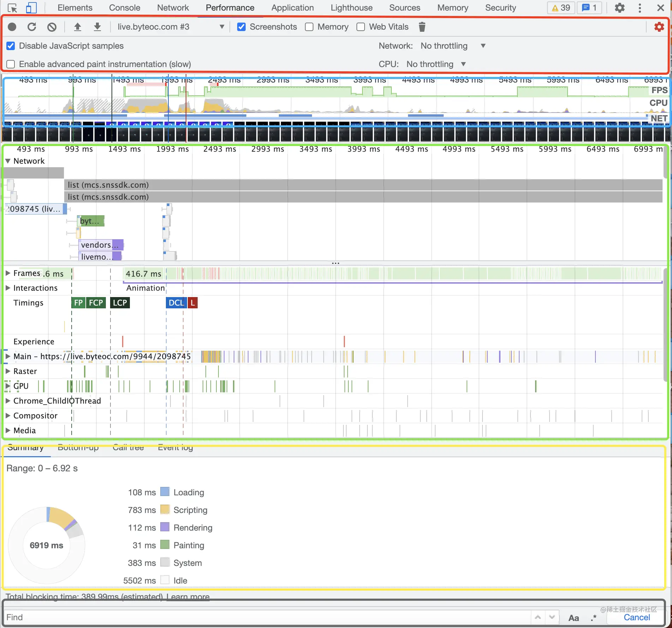The image size is (672, 628).
Task: Click the LCP timing marker
Action: (x=120, y=303)
